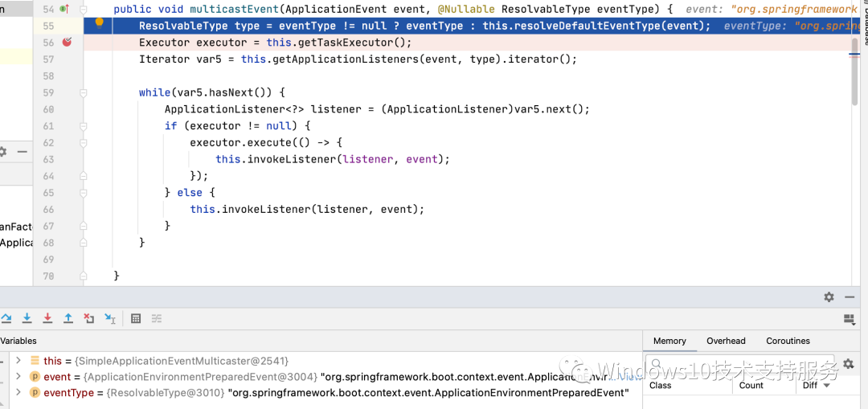
Task: Click 'invokeListener' on line 66
Action: coord(266,209)
